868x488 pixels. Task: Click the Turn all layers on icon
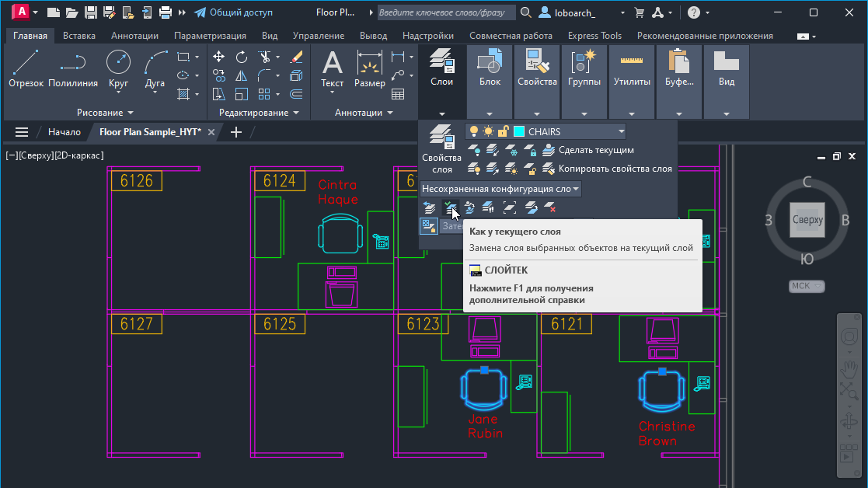click(474, 169)
